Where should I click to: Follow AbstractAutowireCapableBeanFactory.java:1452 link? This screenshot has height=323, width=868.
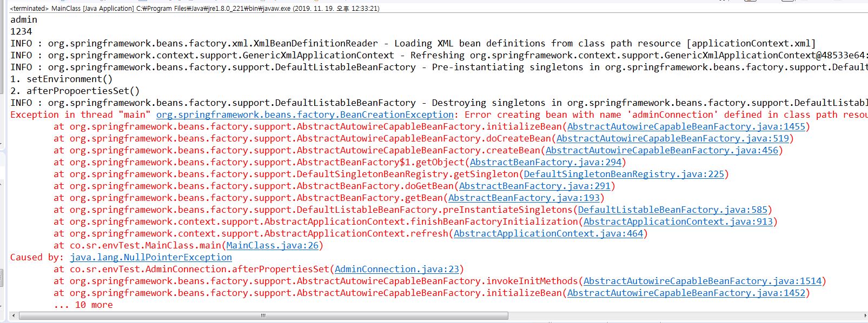(x=686, y=293)
